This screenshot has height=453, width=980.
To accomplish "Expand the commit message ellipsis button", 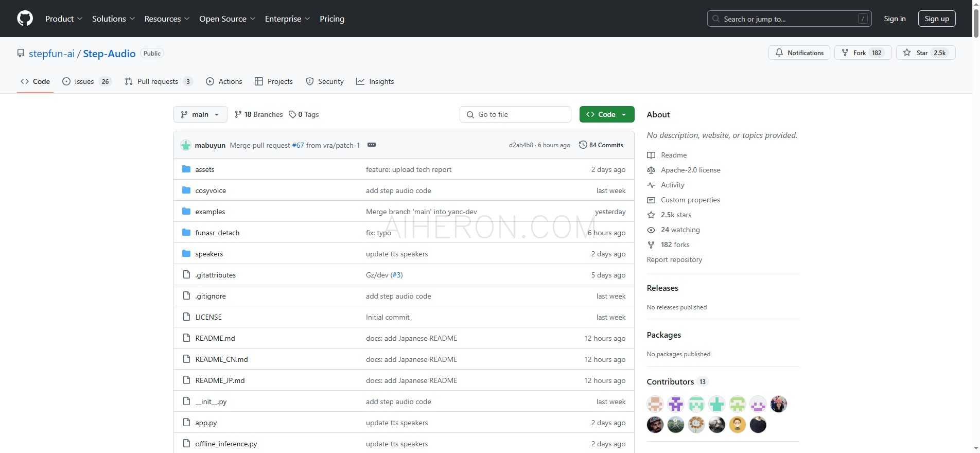I will [372, 145].
